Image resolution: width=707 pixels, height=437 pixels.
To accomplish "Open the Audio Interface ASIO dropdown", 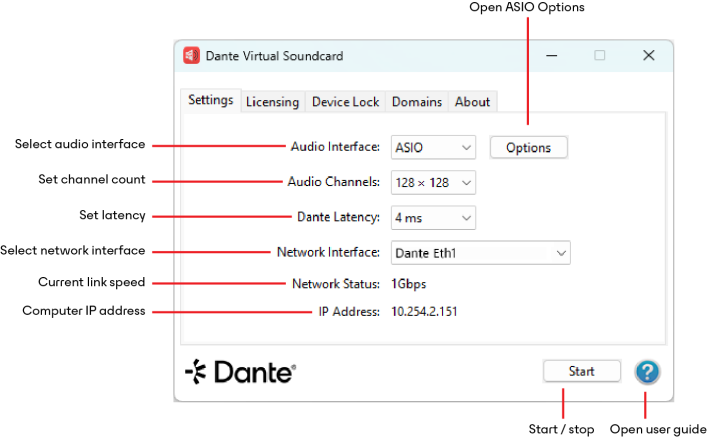I will pyautogui.click(x=433, y=147).
